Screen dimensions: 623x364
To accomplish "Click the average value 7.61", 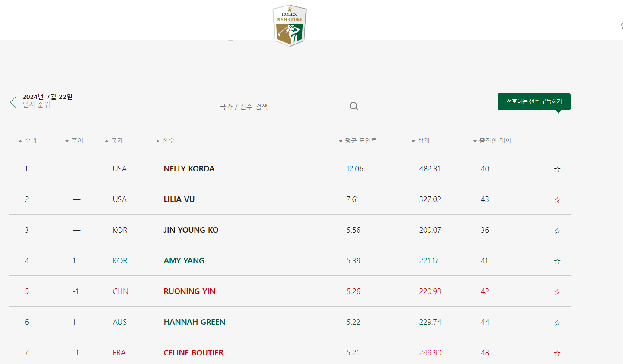I will coord(353,199).
